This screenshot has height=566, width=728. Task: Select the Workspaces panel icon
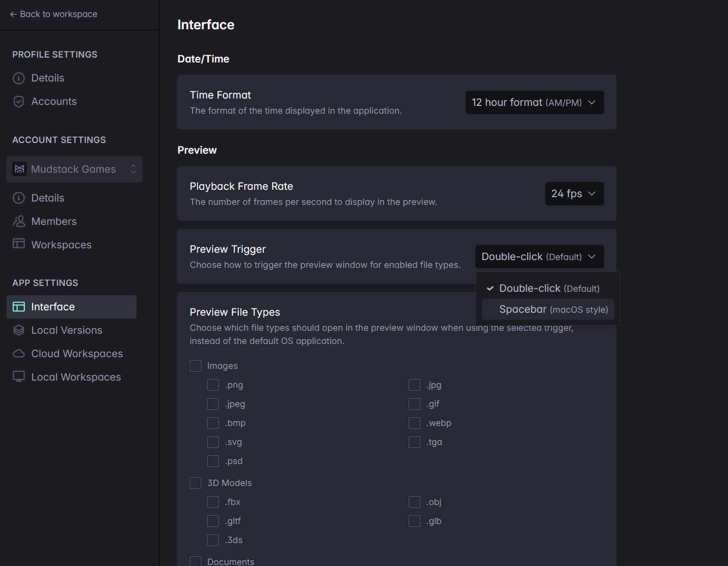(x=18, y=244)
